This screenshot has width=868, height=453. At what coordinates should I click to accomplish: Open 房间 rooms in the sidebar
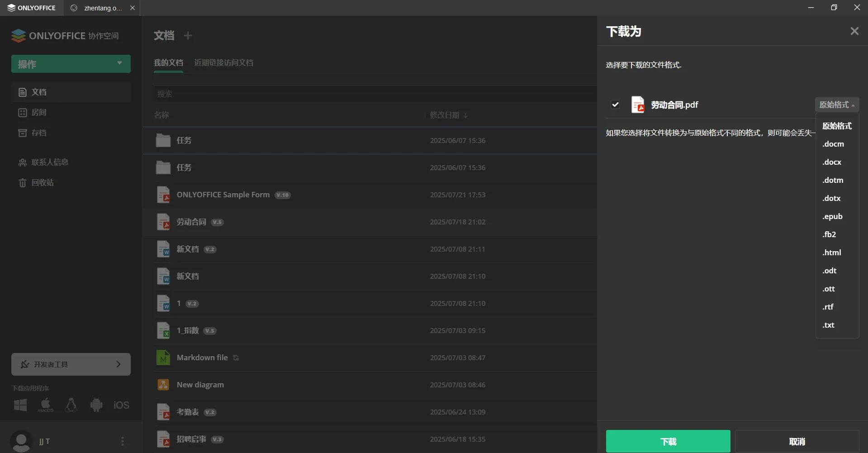coord(71,112)
